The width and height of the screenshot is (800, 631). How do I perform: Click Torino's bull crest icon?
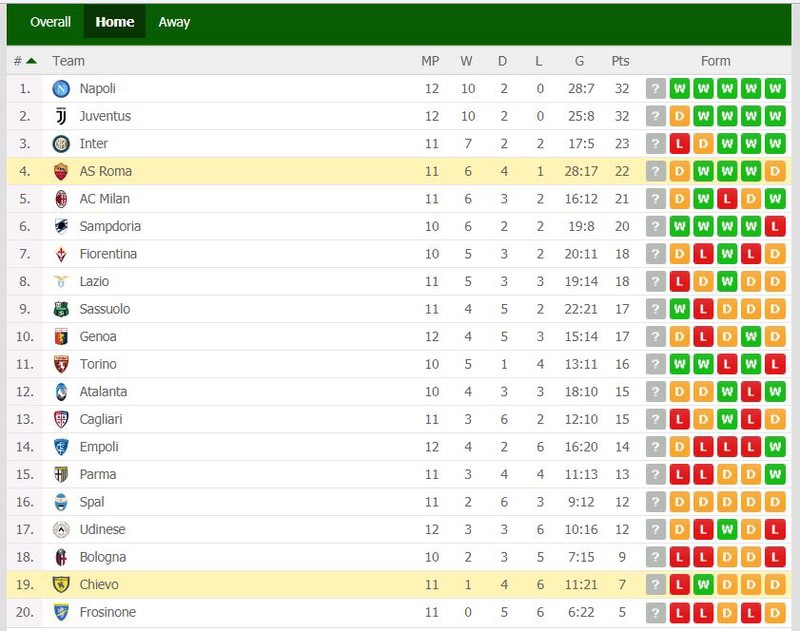coord(61,364)
